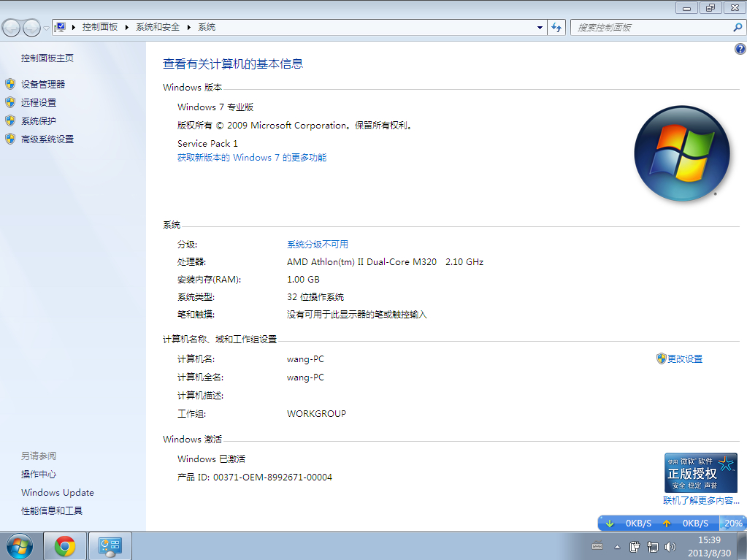Open Action Center (操作中心) link
This screenshot has height=560, width=747.
[39, 475]
